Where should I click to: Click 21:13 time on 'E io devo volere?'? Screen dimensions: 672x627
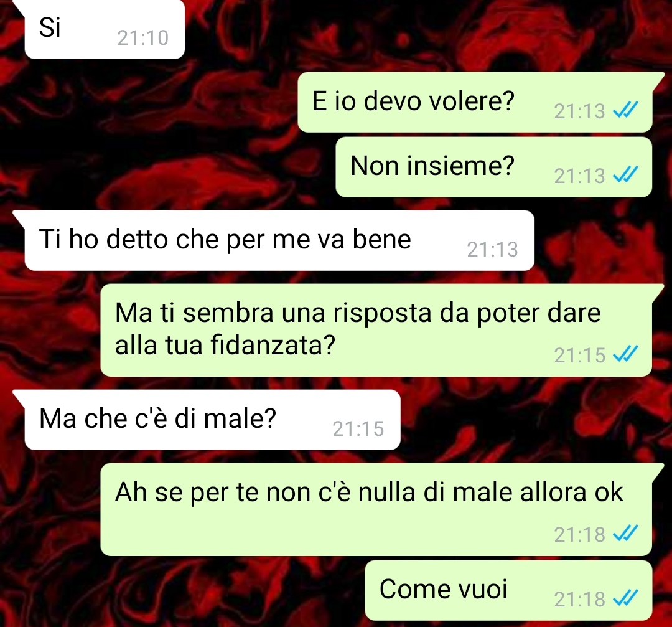click(579, 111)
